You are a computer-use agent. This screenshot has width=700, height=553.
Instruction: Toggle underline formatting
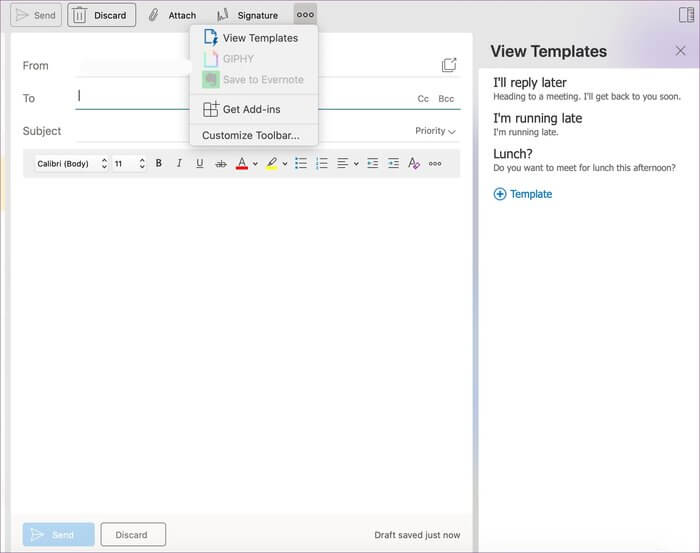(200, 163)
